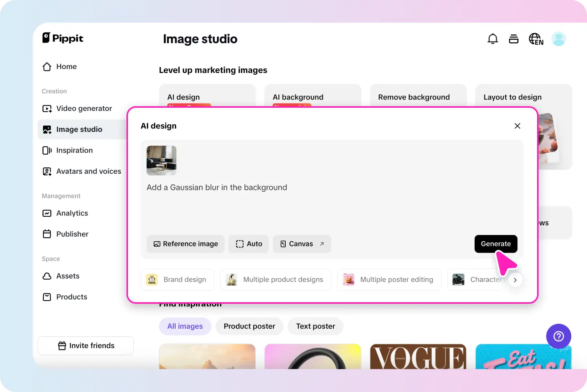Click the Invite friends button
Image resolution: width=587 pixels, height=392 pixels.
[x=85, y=346]
